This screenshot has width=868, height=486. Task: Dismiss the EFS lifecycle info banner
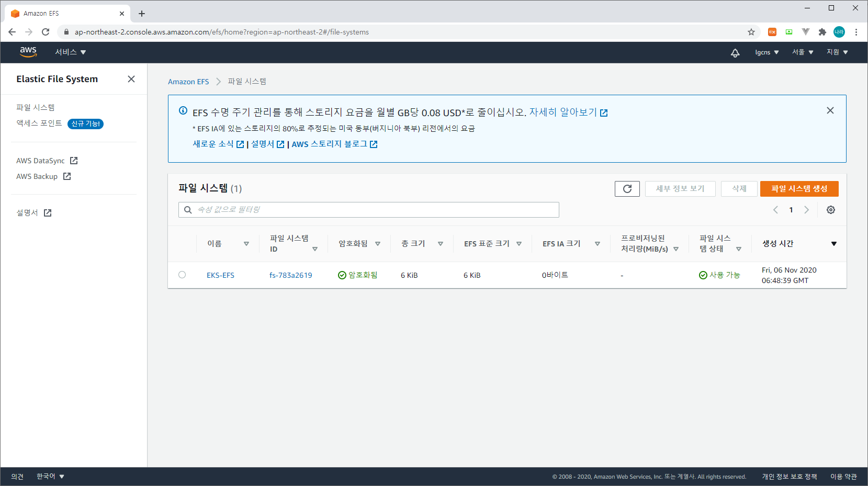830,110
